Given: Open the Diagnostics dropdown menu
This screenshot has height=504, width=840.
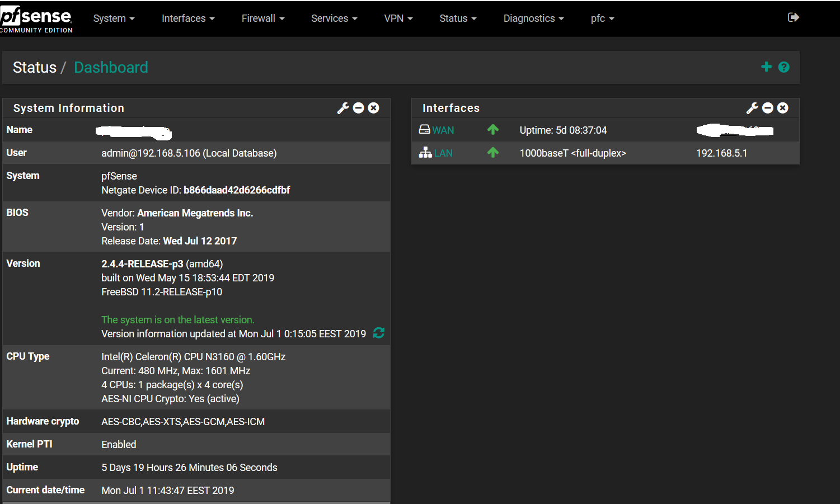Looking at the screenshot, I should coord(533,18).
